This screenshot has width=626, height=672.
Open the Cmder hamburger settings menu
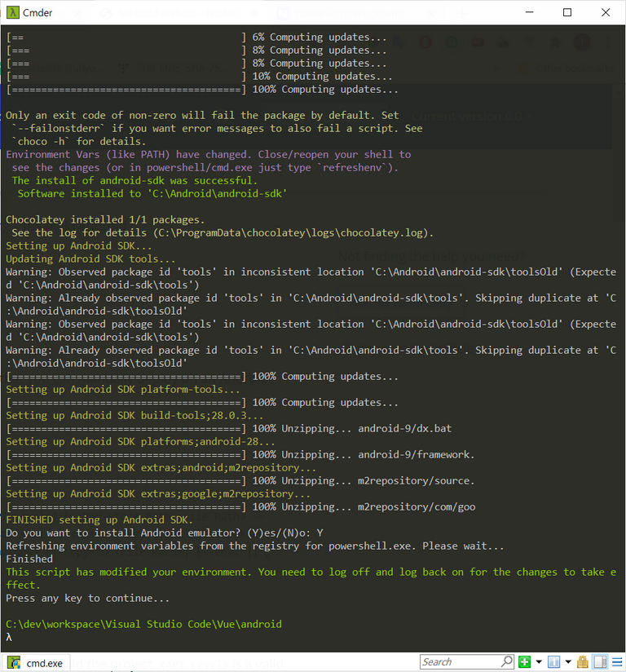pyautogui.click(x=616, y=661)
